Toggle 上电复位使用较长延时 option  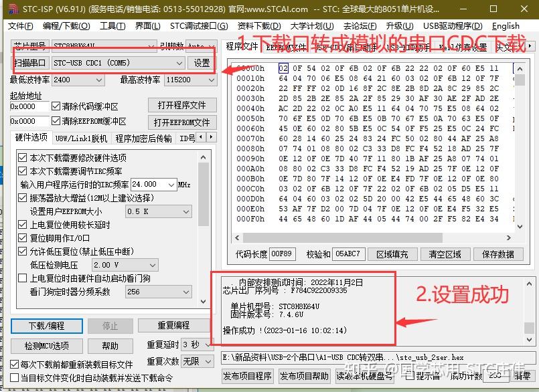tap(23, 225)
